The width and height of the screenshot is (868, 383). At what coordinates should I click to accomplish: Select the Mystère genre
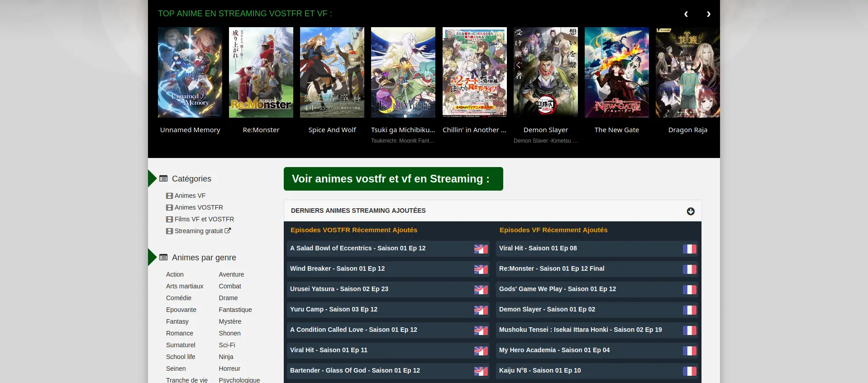coord(230,321)
